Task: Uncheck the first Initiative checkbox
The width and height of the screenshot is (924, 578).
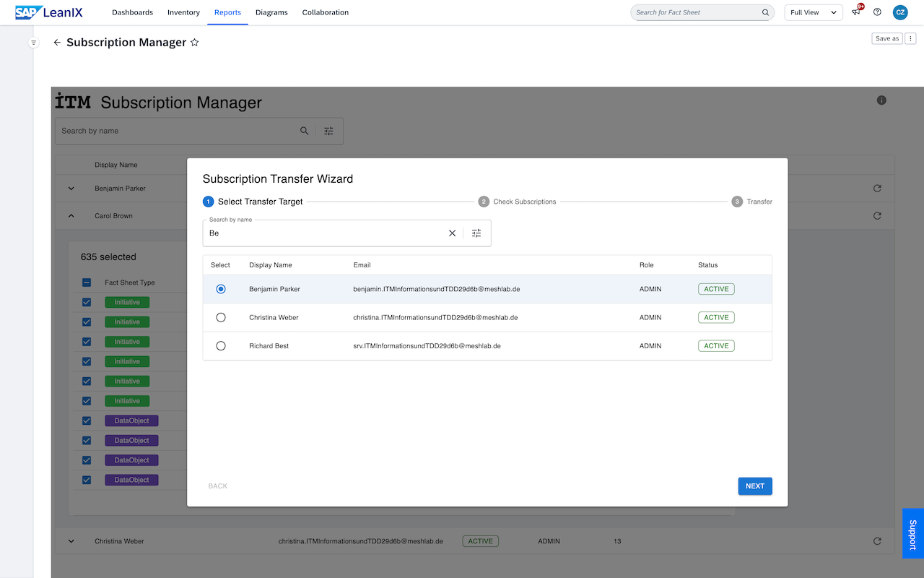Action: (x=87, y=302)
